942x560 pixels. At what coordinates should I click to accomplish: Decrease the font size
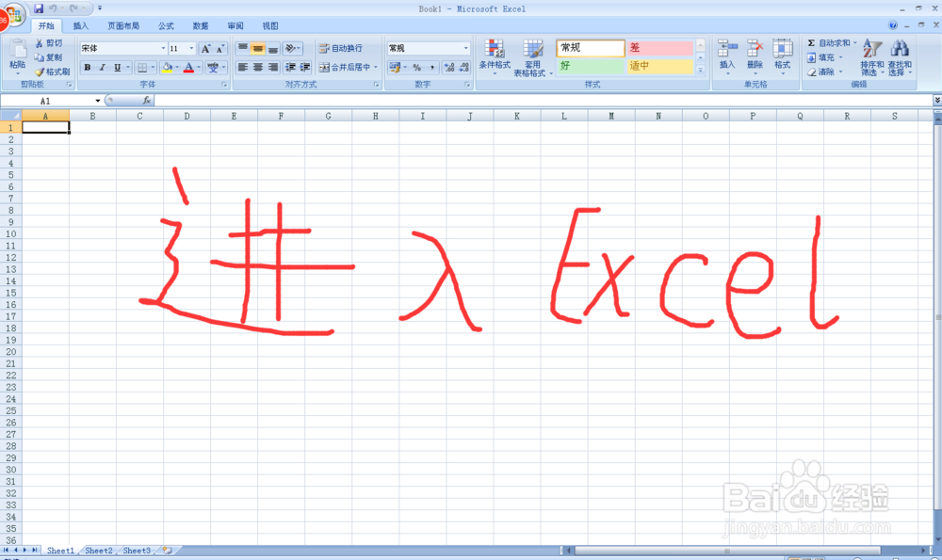pos(219,49)
